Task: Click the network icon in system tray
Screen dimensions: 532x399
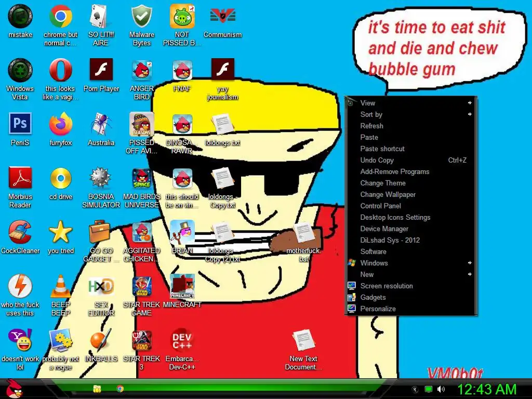Action: [x=429, y=390]
